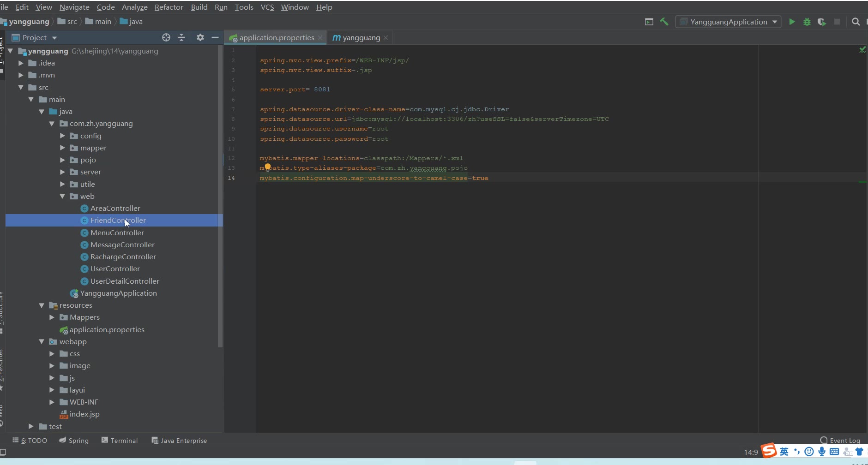The height and width of the screenshot is (465, 868).
Task: Open the YangguangApplication run configuration dropdown
Action: [729, 22]
